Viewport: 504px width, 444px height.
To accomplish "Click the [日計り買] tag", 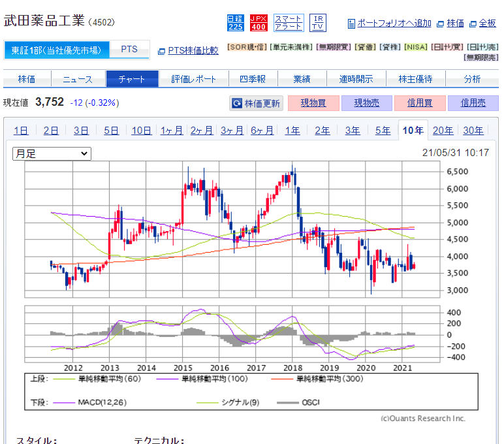I will click(447, 47).
